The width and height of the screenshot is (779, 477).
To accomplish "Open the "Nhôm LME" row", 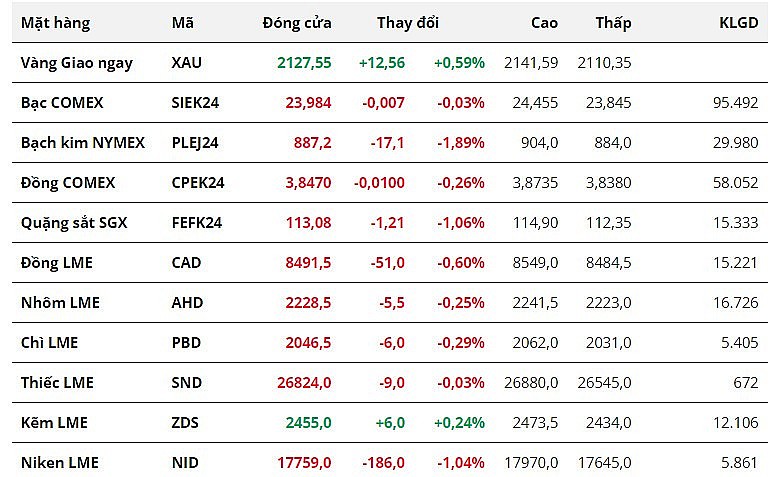I will point(61,302).
